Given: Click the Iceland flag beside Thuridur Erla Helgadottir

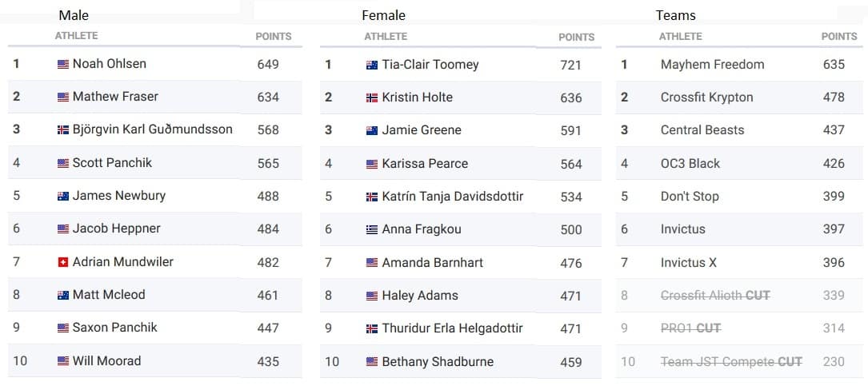Looking at the screenshot, I should point(372,328).
